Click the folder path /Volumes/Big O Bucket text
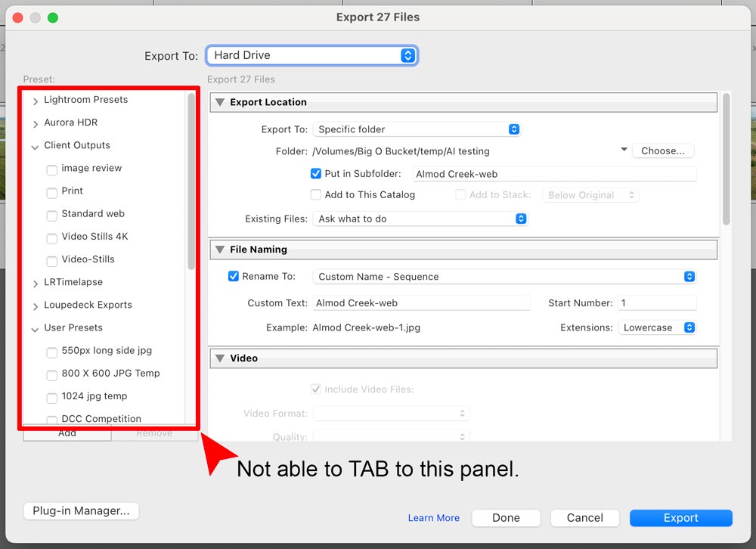The width and height of the screenshot is (756, 549). click(x=401, y=151)
